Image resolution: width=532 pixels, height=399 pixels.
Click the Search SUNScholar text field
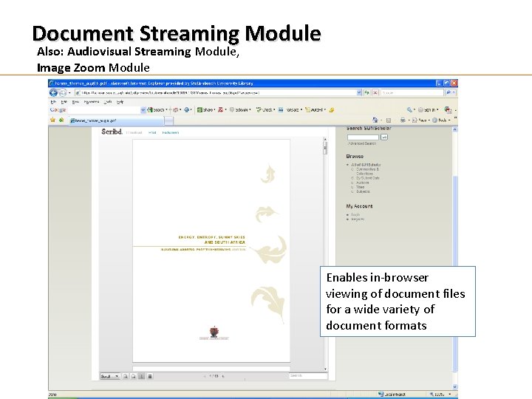tap(363, 137)
